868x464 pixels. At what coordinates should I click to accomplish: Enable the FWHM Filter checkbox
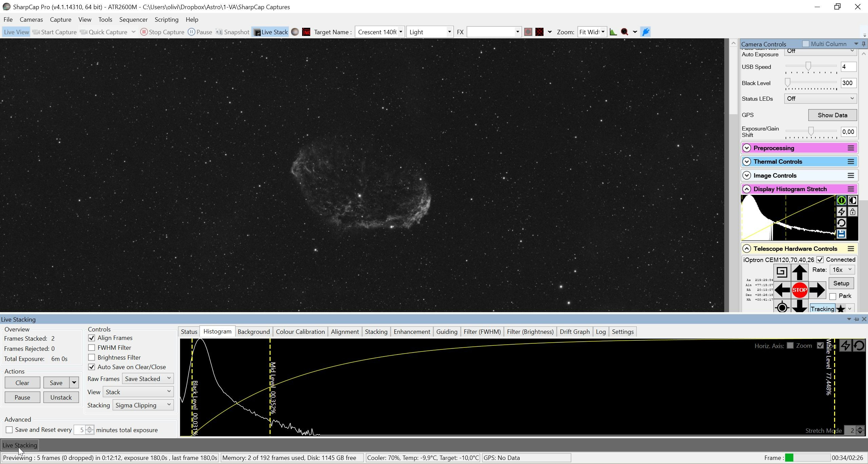[x=92, y=347]
